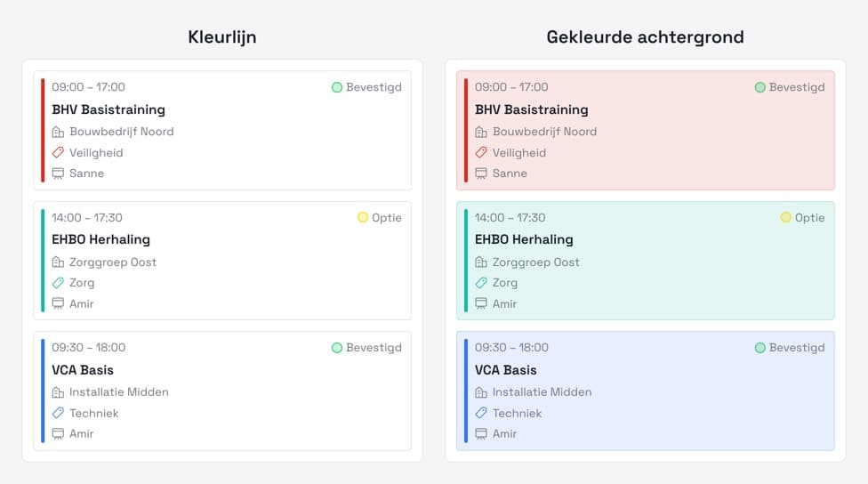Click green status dot on blue VCA Basis card

pos(760,347)
